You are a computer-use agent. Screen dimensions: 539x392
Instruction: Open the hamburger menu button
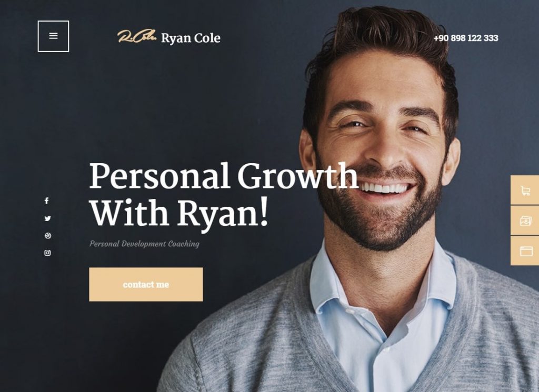53,36
